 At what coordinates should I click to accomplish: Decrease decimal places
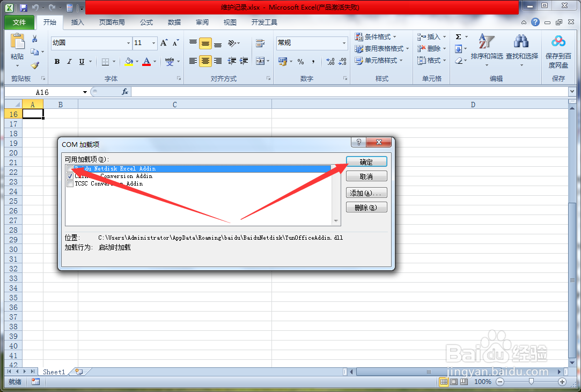tap(342, 62)
